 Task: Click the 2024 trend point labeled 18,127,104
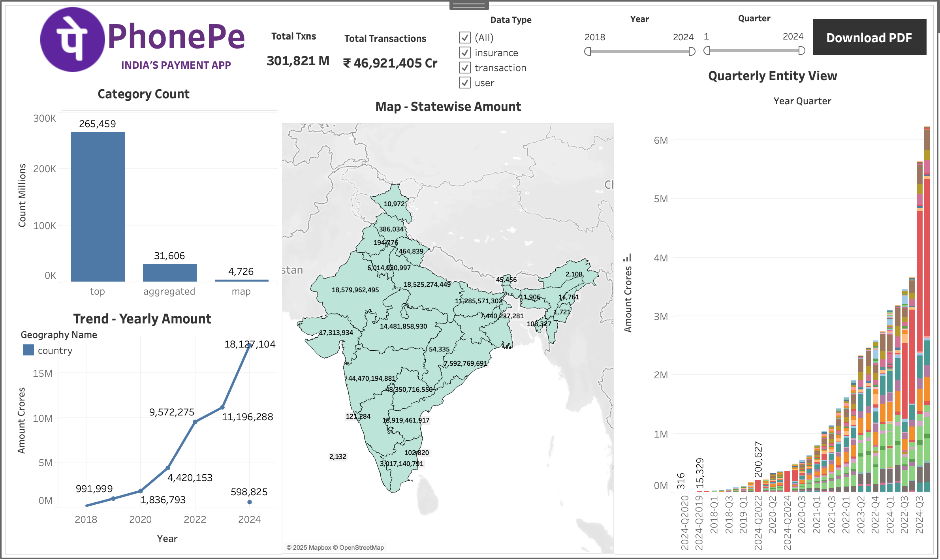tap(249, 346)
